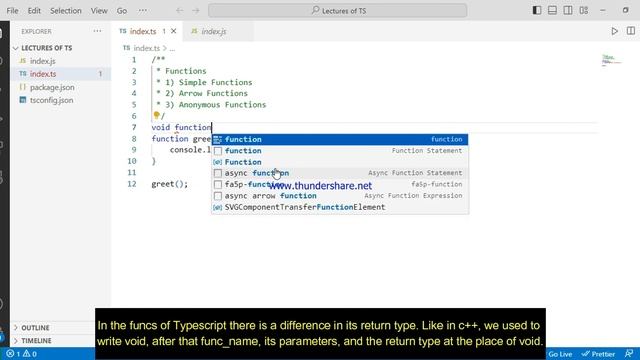This screenshot has height=360, width=640.
Task: Click the Lectures of TS search bar
Action: [x=338, y=11]
